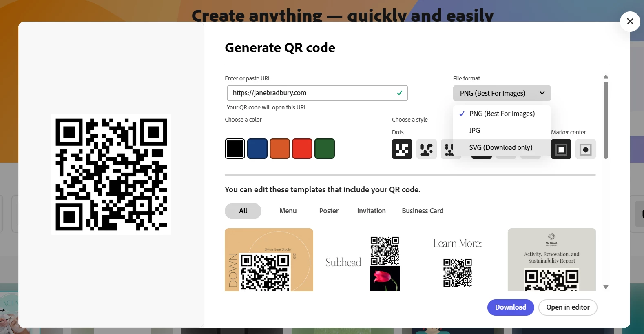The height and width of the screenshot is (334, 644).
Task: Pick the green color swatch
Action: point(325,149)
